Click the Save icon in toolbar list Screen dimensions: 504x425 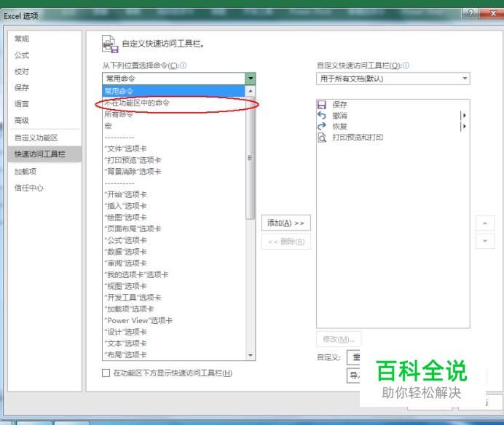click(x=321, y=105)
